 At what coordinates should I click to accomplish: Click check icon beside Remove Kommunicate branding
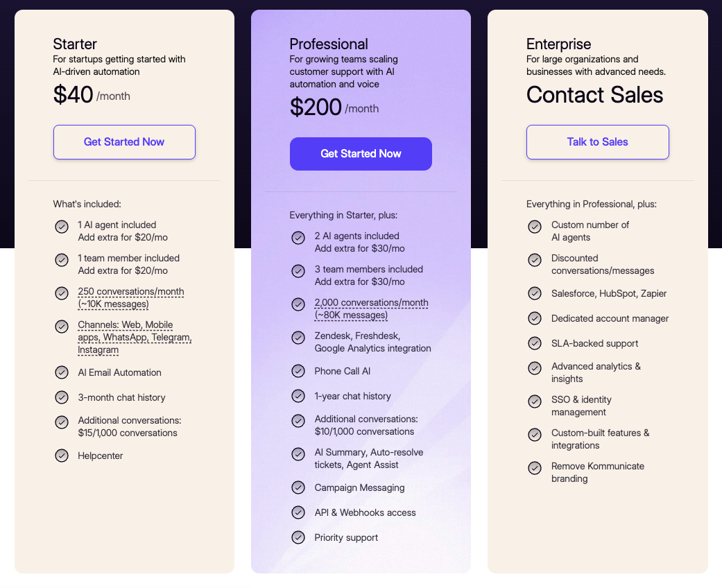pos(535,467)
